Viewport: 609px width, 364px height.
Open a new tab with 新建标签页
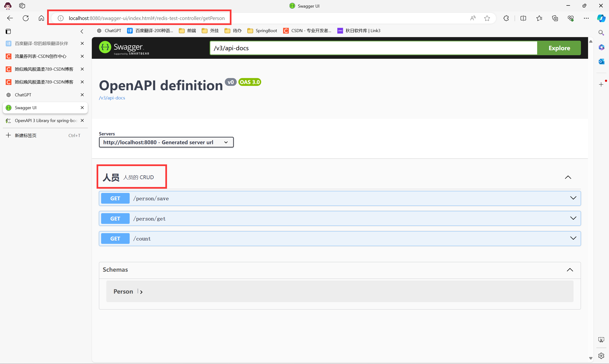point(45,135)
